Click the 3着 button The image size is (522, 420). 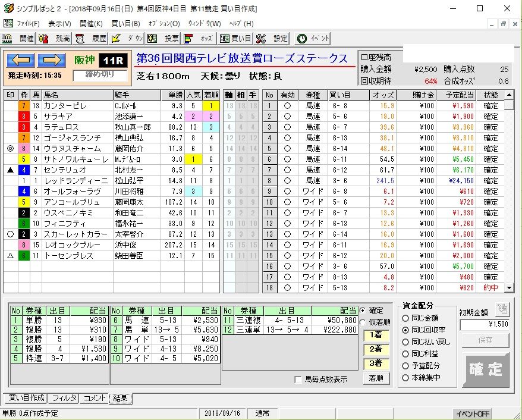[x=376, y=363]
